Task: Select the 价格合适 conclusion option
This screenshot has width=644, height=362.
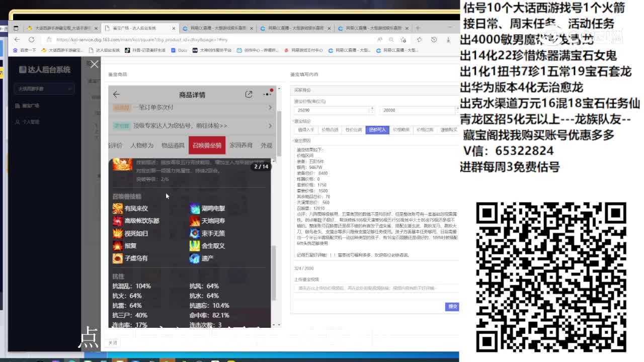Action: [x=330, y=130]
